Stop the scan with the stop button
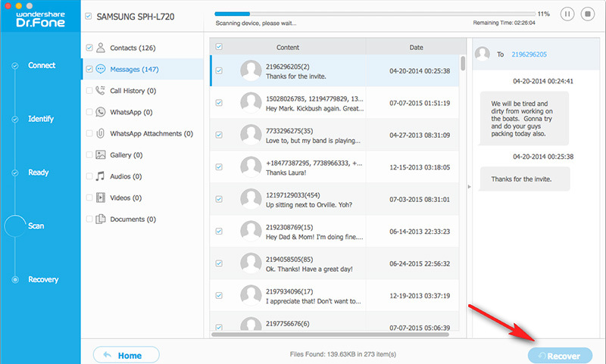 588,14
